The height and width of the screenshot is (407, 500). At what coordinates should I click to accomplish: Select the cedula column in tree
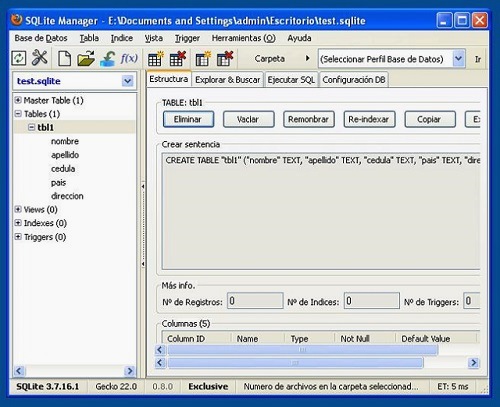(x=63, y=168)
